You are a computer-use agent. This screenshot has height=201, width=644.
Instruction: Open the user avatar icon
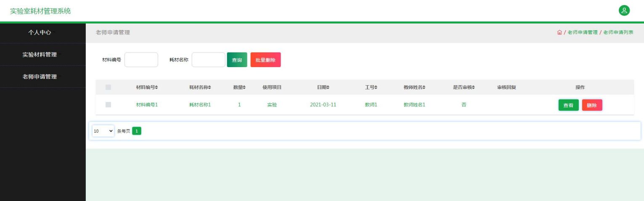624,10
